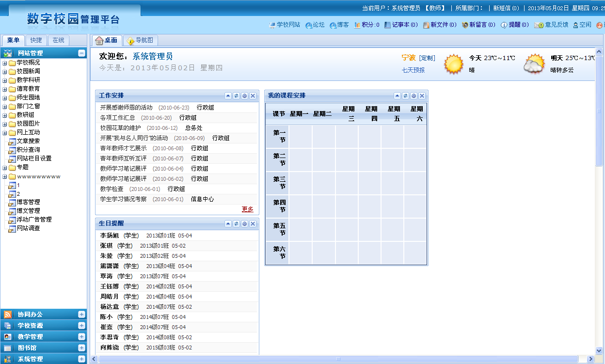Open 浮动广告管理 tree item
Image resolution: width=605 pixels, height=364 pixels.
(x=34, y=220)
